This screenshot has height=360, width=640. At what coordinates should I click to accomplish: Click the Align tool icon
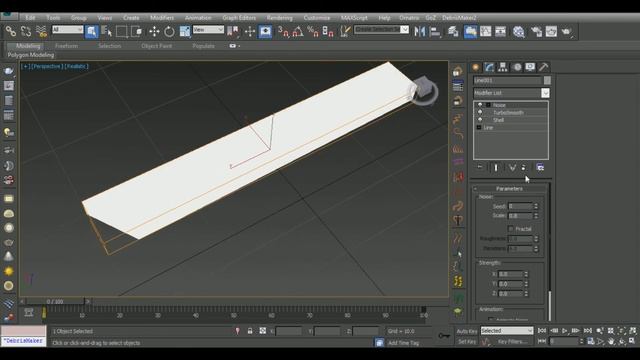435,31
